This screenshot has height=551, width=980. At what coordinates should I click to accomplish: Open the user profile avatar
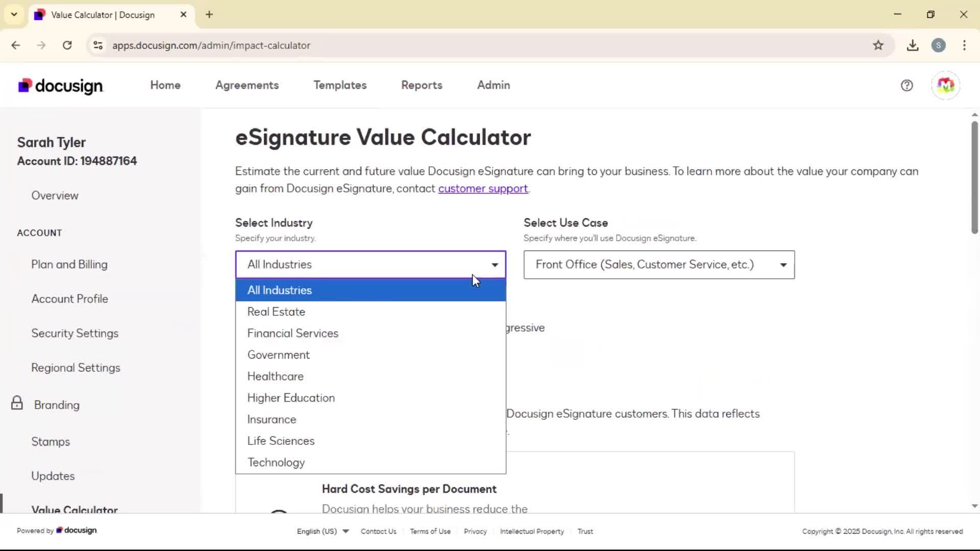(945, 85)
